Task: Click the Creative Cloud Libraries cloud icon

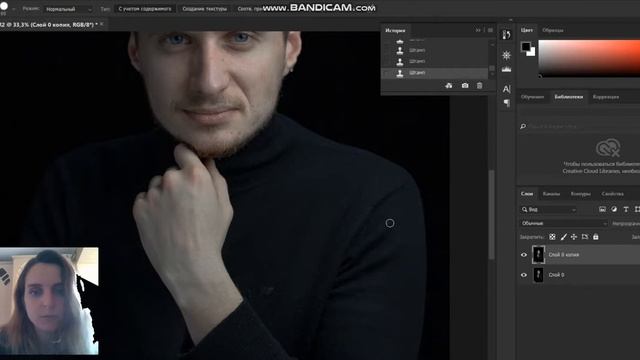Action: point(608,148)
